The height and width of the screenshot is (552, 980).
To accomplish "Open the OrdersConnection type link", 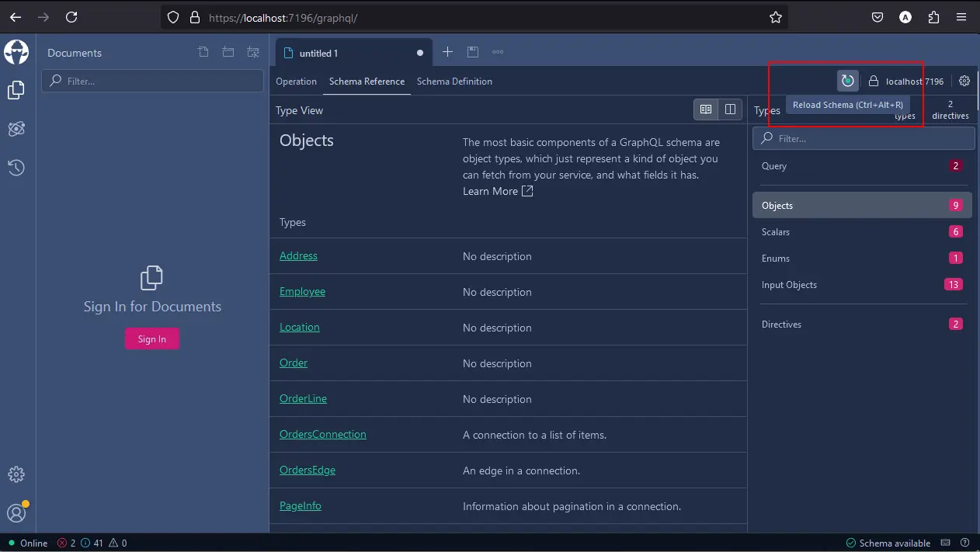I will 323,434.
